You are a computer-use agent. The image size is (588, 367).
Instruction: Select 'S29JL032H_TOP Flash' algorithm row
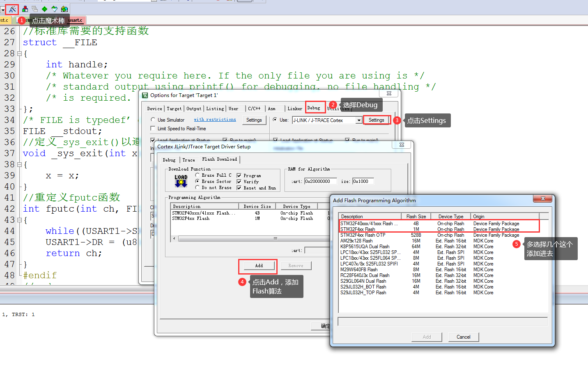coord(439,293)
